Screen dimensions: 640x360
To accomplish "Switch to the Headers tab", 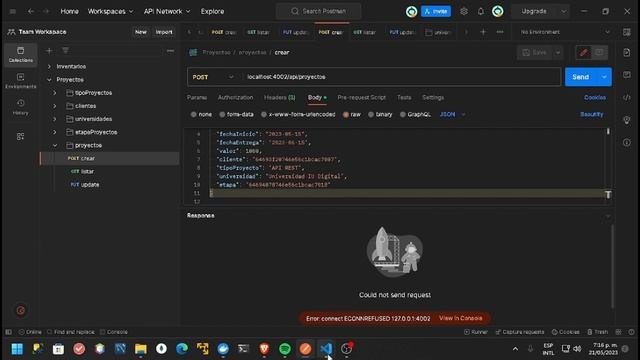I will (280, 98).
